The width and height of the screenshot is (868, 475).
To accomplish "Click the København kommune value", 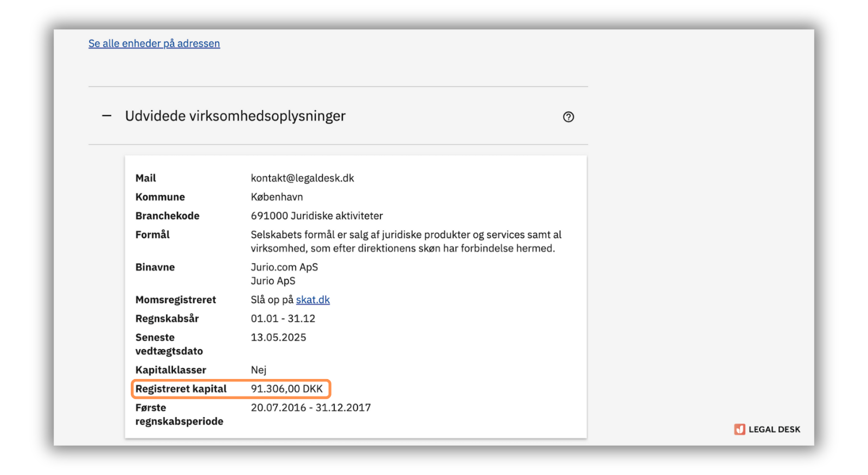I will [277, 197].
